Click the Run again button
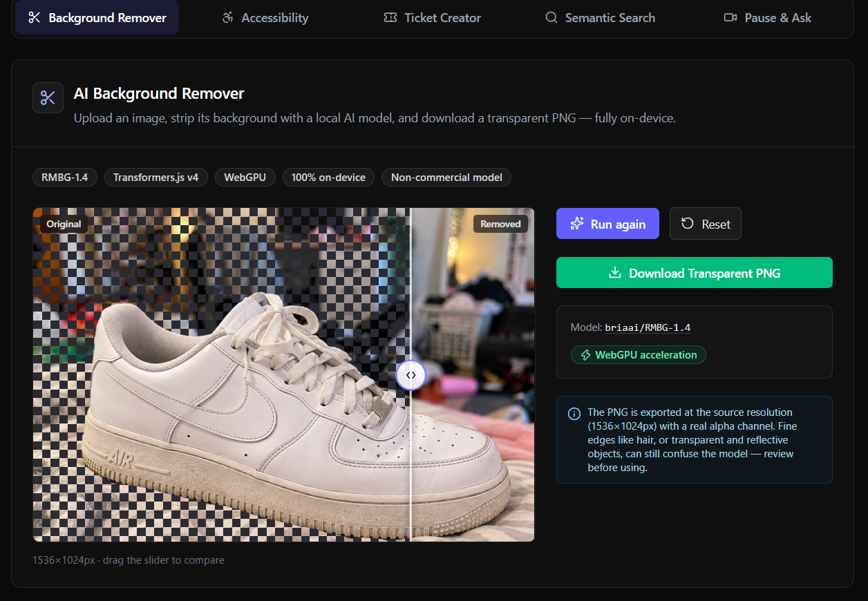 [607, 224]
